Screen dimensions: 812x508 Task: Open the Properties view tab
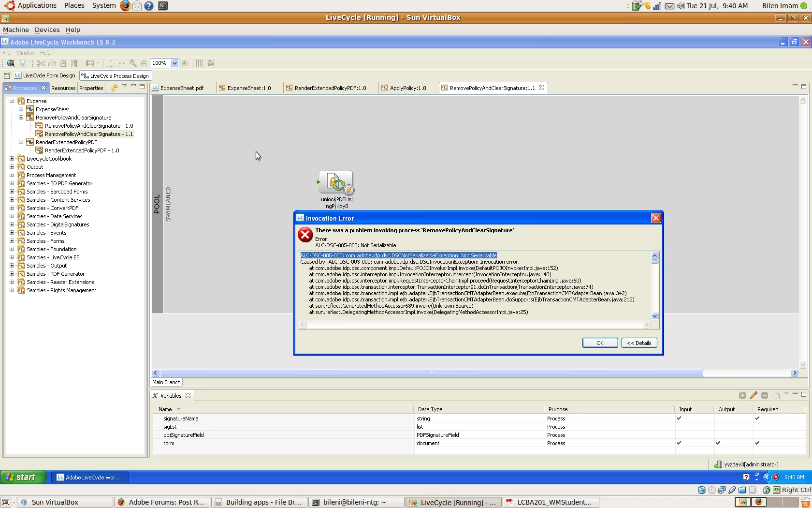(x=91, y=88)
